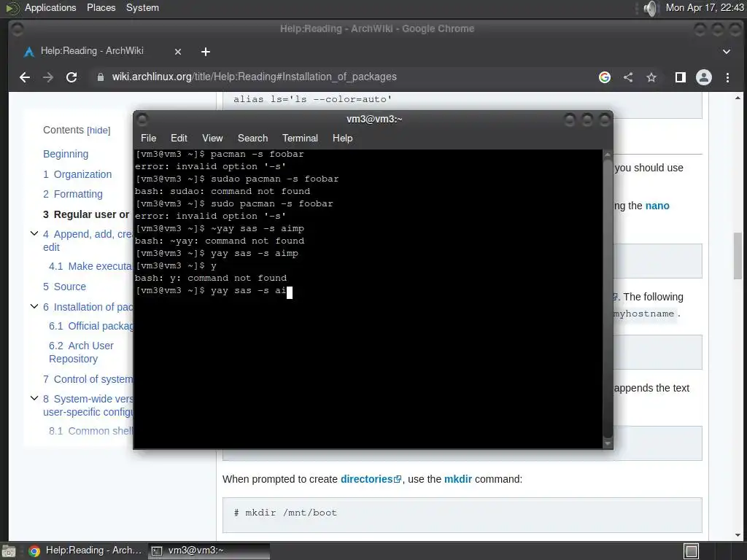Switch to Chrome via taskbar button
The image size is (747, 560).
[x=86, y=551]
